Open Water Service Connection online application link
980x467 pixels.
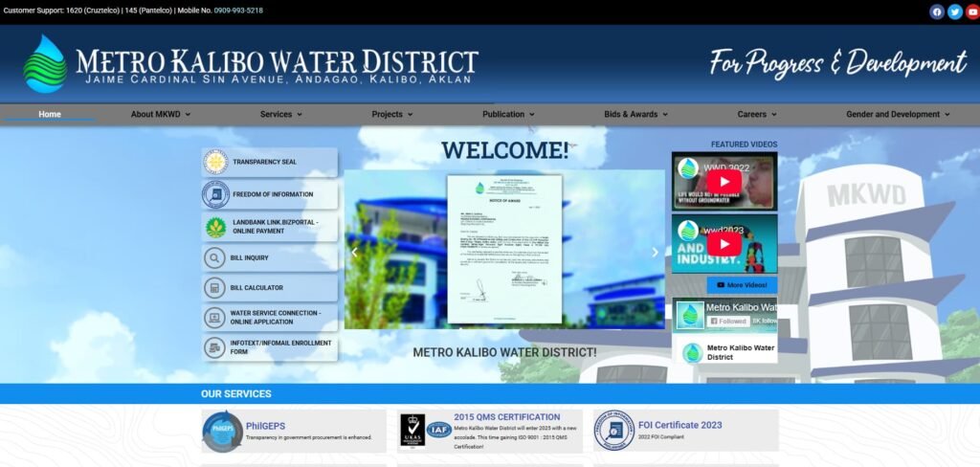coord(275,318)
